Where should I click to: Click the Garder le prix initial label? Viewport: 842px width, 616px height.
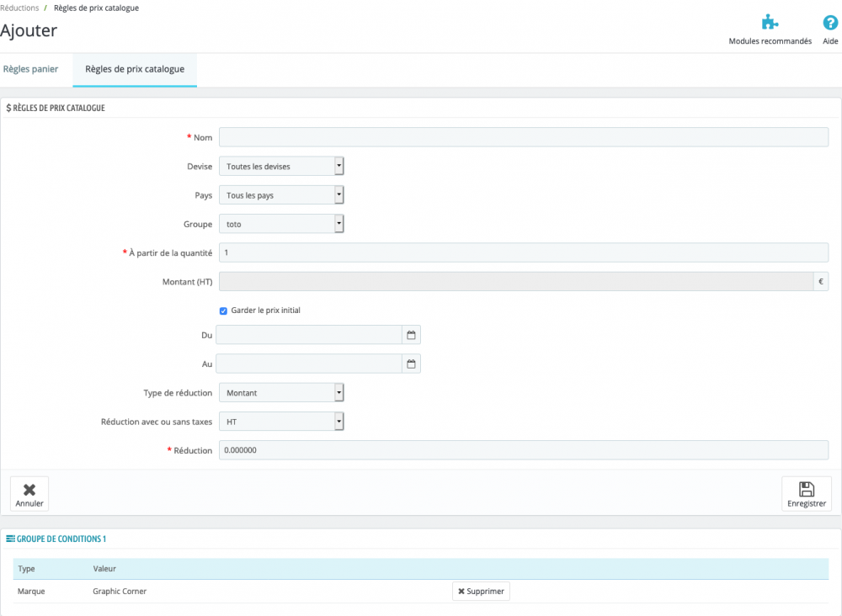tap(265, 311)
